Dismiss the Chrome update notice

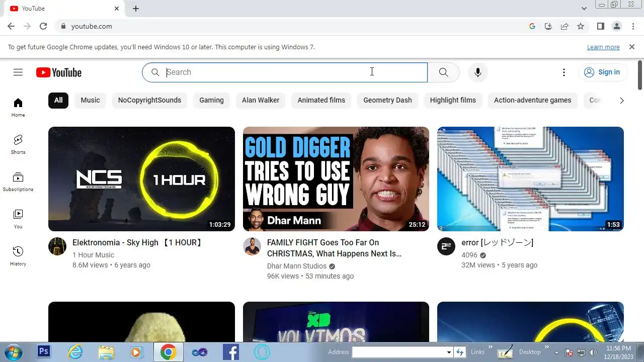[x=632, y=47]
